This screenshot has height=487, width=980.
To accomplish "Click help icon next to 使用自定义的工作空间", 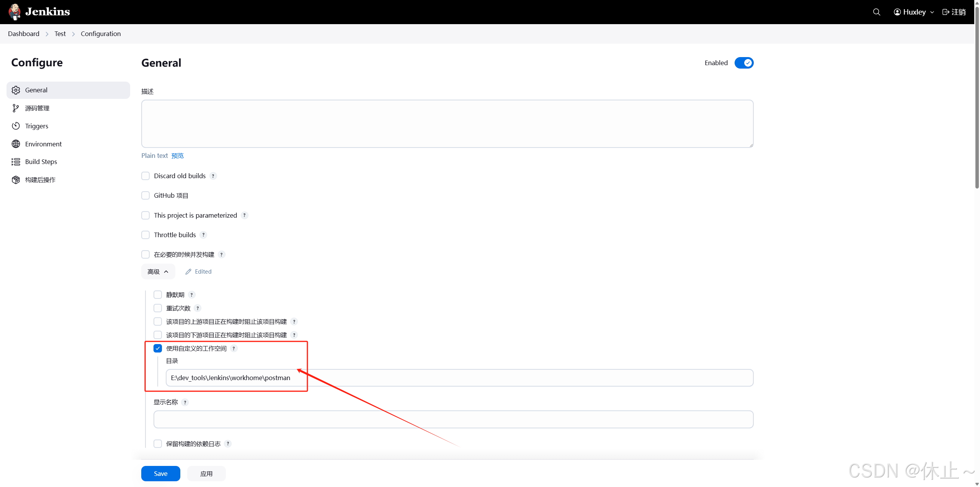I will click(x=234, y=348).
